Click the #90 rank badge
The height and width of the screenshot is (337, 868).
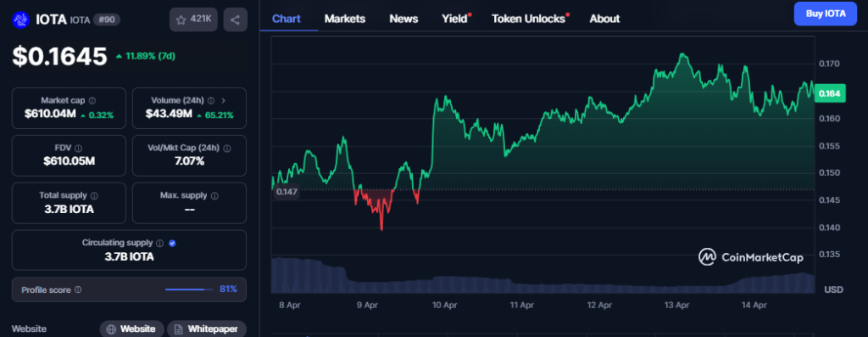coord(107,20)
